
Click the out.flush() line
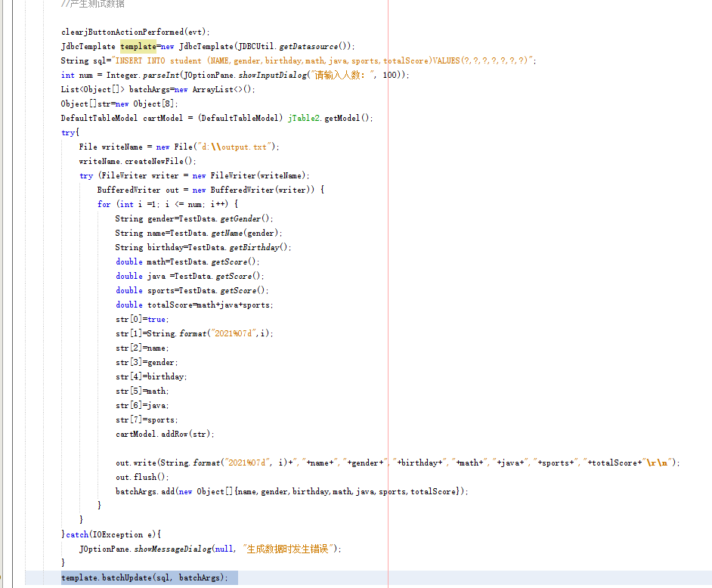pos(142,477)
